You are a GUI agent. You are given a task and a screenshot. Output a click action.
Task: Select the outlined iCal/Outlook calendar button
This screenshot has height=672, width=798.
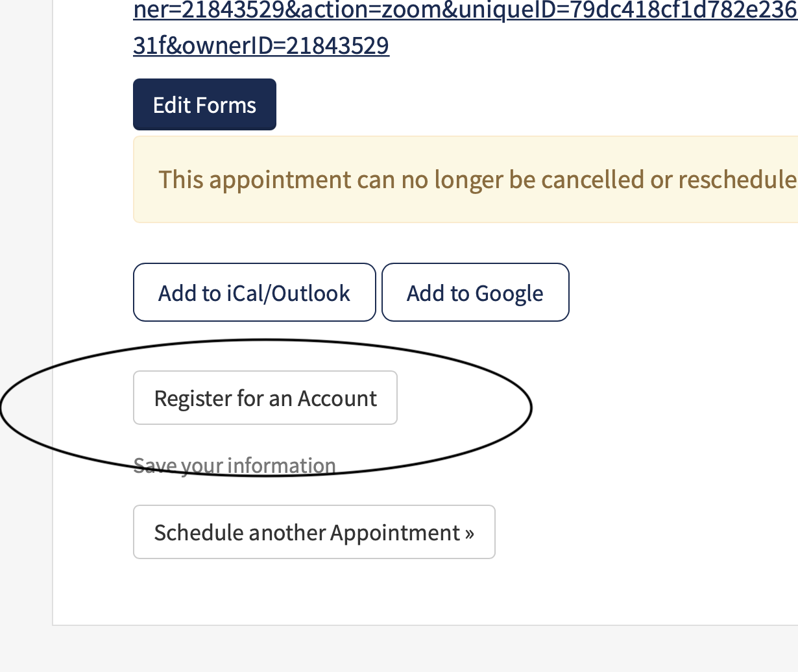[x=254, y=293]
